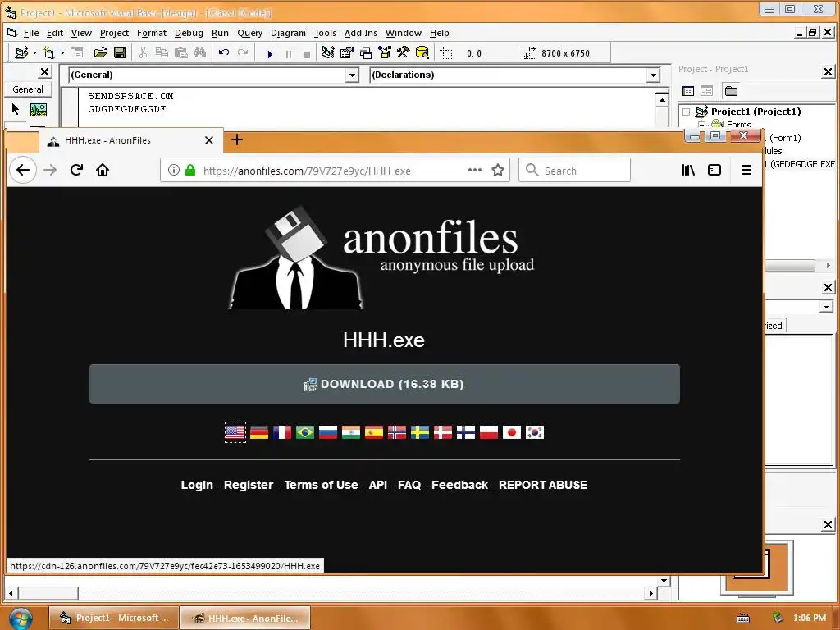Open a new browser tab with plus
Image resolution: width=840 pixels, height=630 pixels.
pyautogui.click(x=237, y=139)
